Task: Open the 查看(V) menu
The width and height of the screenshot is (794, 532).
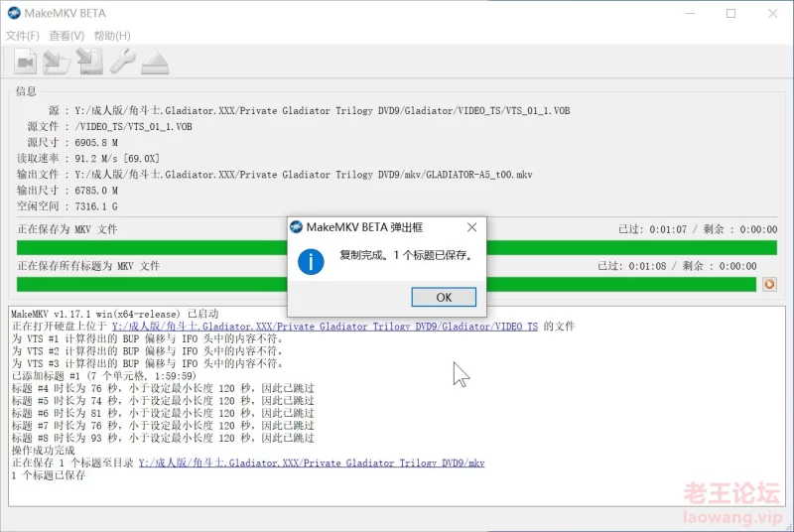Action: 66,36
